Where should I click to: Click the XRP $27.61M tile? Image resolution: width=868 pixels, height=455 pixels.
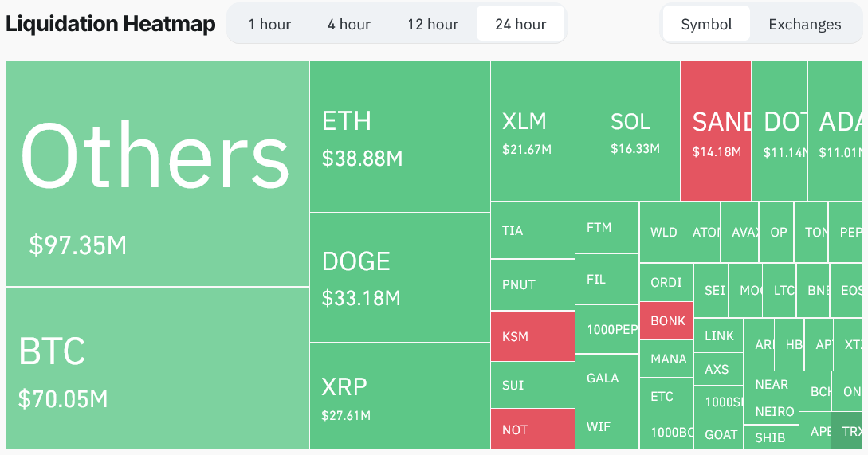coord(399,396)
